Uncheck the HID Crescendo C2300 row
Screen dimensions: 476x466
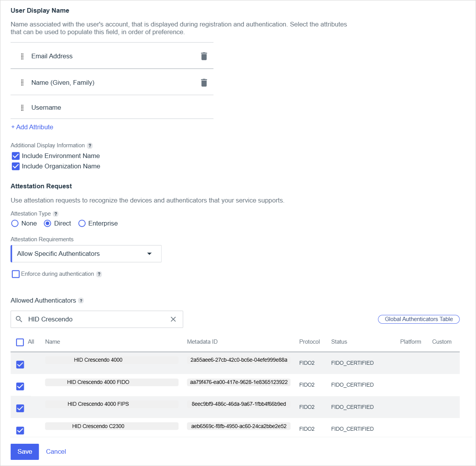point(20,430)
